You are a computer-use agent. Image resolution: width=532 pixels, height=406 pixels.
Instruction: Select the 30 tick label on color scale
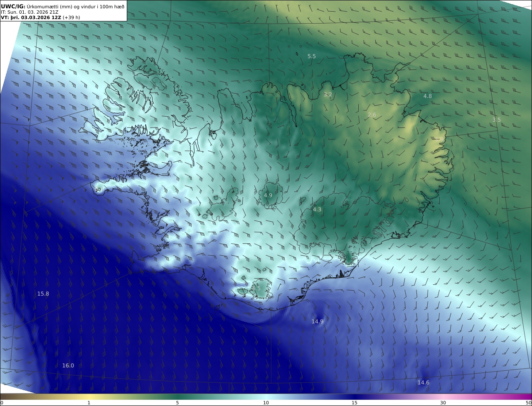[443, 403]
